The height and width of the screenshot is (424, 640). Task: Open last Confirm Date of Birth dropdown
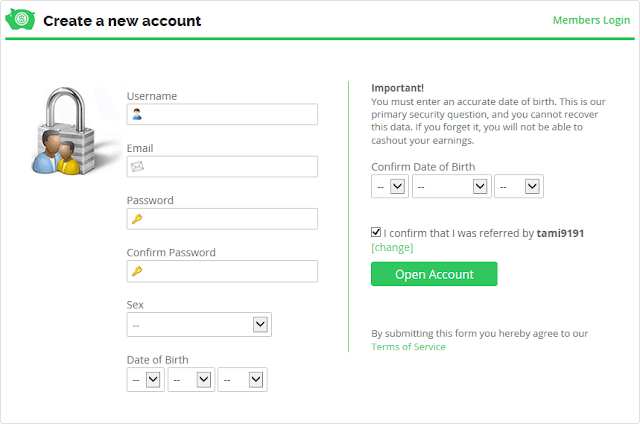(x=519, y=186)
